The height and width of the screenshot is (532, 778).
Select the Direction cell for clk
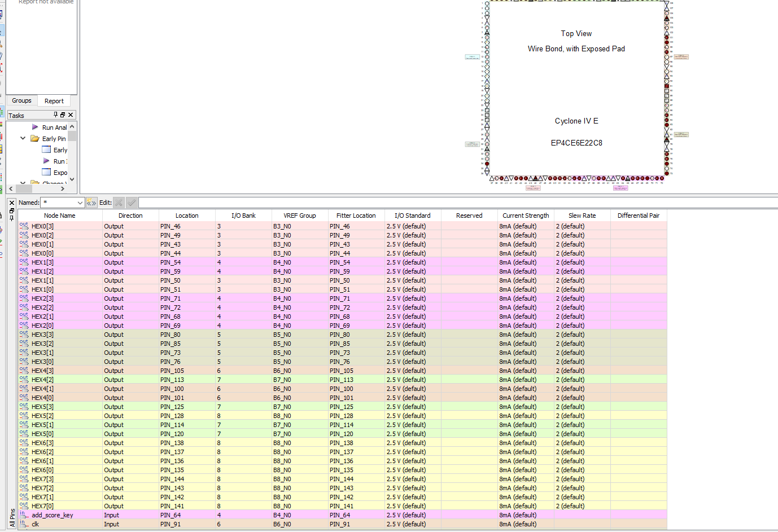(x=130, y=524)
